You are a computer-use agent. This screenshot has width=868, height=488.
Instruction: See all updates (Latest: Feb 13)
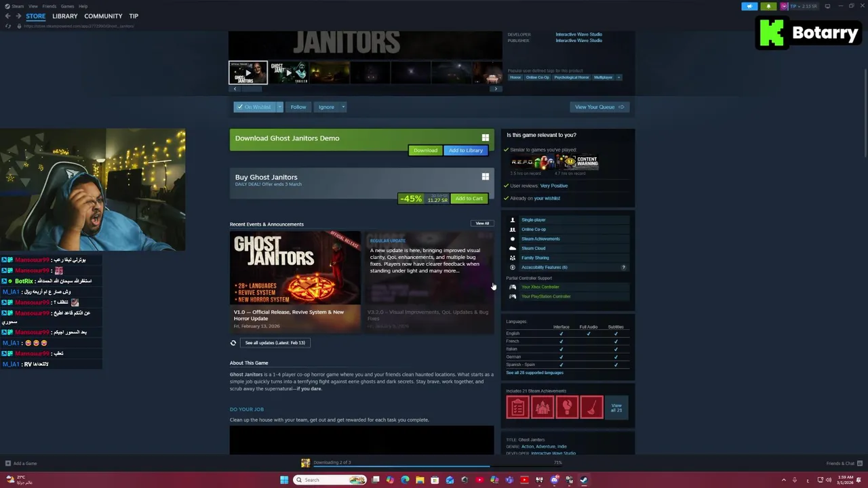click(275, 343)
